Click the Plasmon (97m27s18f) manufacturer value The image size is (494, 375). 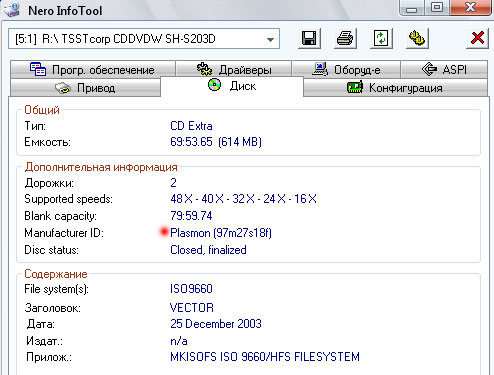(x=221, y=233)
